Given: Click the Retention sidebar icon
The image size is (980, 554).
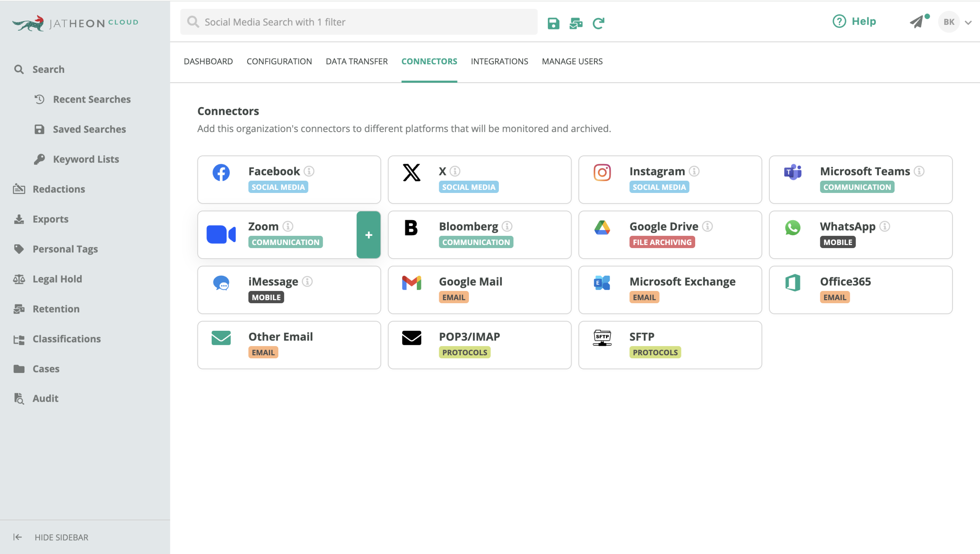Looking at the screenshot, I should [x=19, y=309].
